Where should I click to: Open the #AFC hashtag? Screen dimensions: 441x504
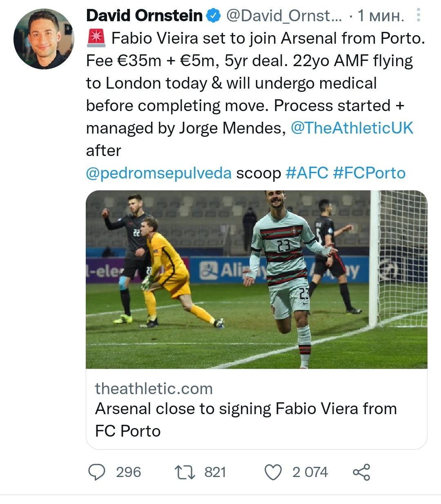point(307,173)
